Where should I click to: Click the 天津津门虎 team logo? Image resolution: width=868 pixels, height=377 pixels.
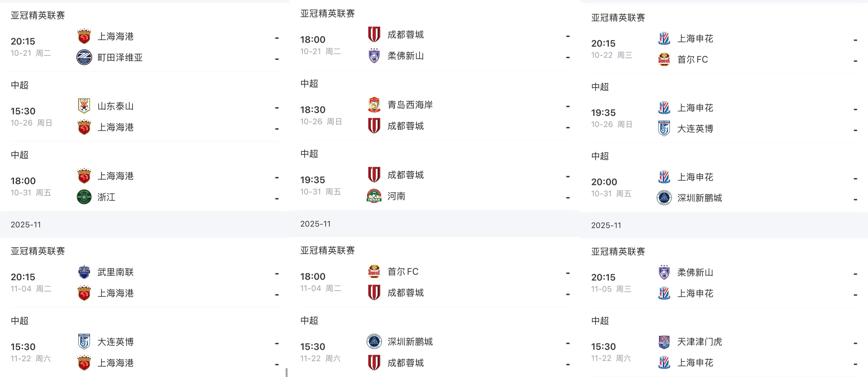click(x=664, y=342)
